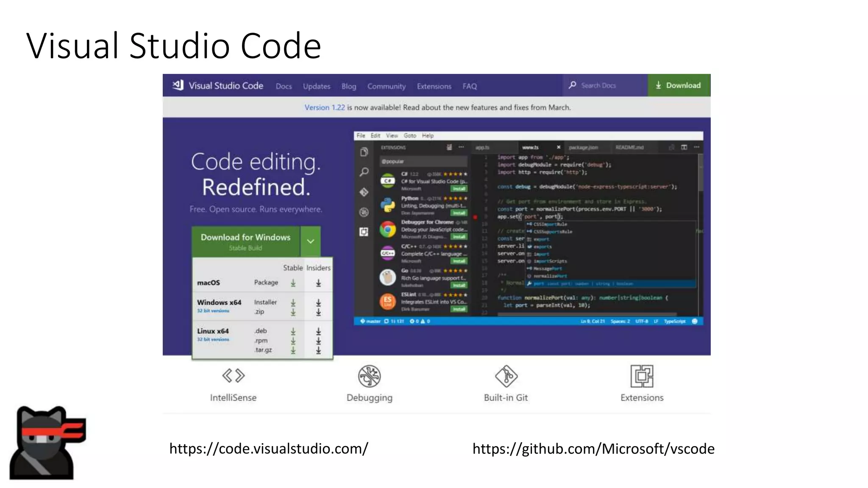This screenshot has width=868, height=488.
Task: Open Debug view in the activity bar
Action: click(364, 212)
